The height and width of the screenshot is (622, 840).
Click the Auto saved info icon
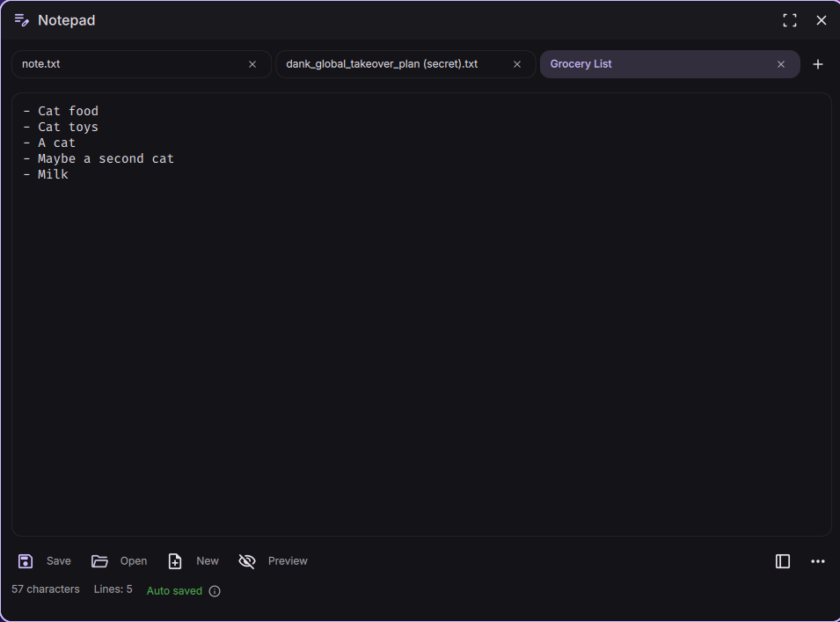pyautogui.click(x=215, y=591)
